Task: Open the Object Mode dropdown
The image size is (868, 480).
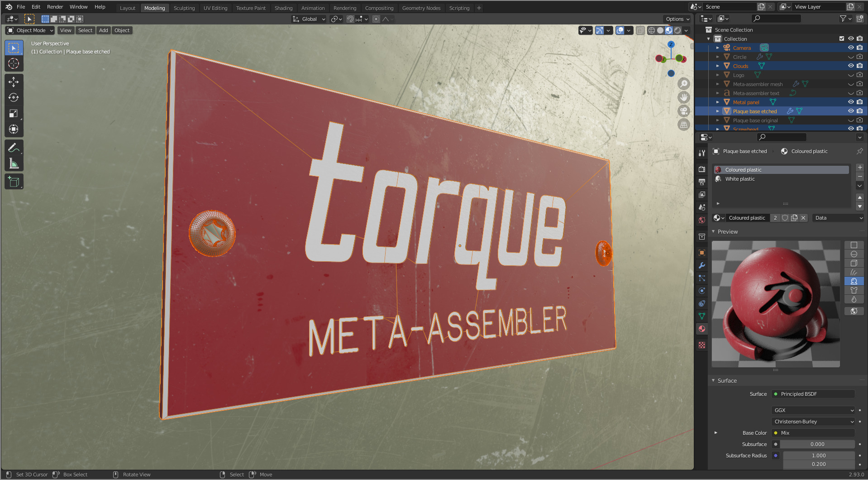Action: pyautogui.click(x=30, y=30)
